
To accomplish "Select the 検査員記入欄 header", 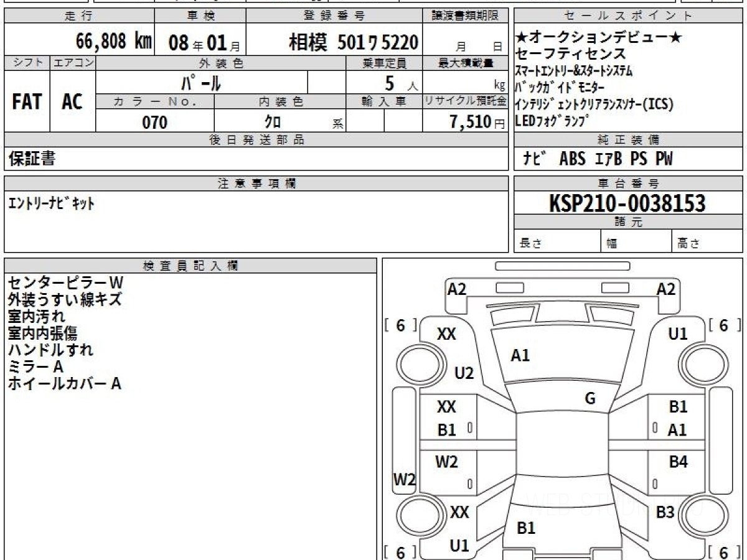I will pos(190,266).
